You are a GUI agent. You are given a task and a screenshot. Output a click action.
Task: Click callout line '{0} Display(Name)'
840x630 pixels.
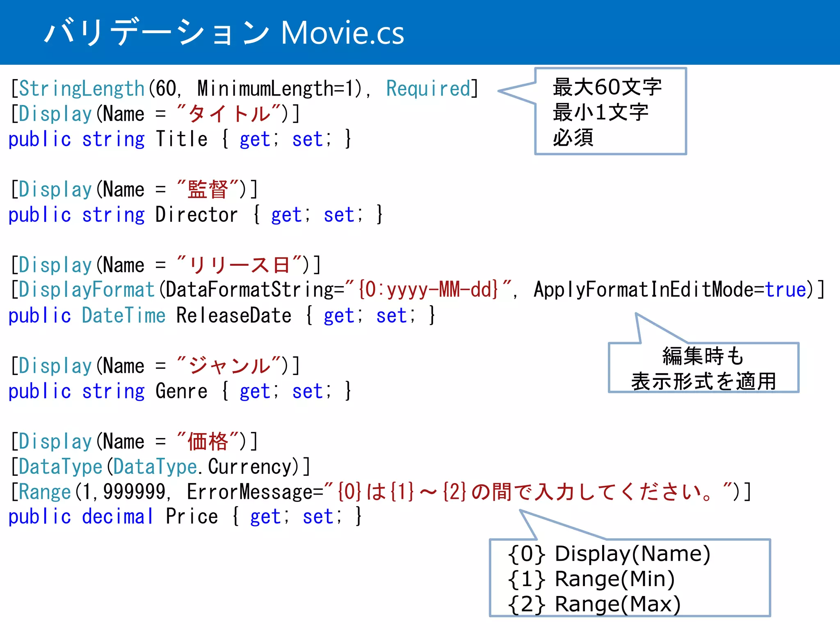[609, 554]
